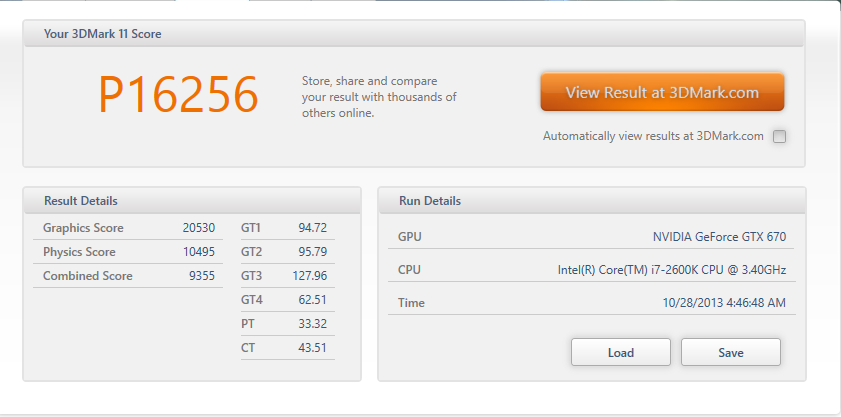Enable automatically view results checkbox
841x417 pixels.
(x=780, y=137)
